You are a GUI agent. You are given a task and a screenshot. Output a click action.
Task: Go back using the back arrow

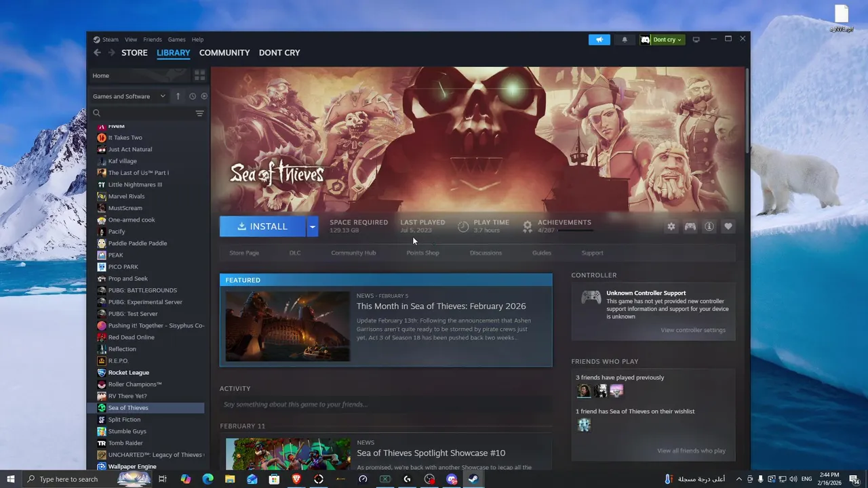coord(97,53)
